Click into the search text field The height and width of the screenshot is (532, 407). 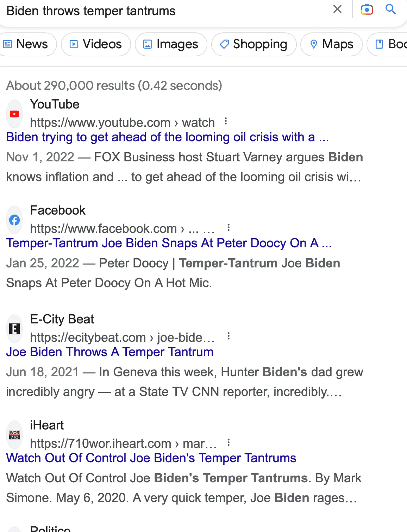[x=158, y=11]
